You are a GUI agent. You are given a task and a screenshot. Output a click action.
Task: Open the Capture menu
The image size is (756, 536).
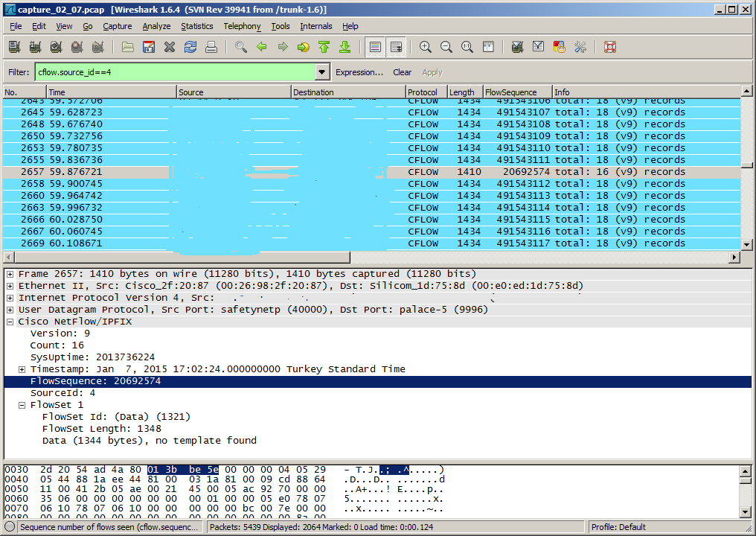[x=117, y=26]
